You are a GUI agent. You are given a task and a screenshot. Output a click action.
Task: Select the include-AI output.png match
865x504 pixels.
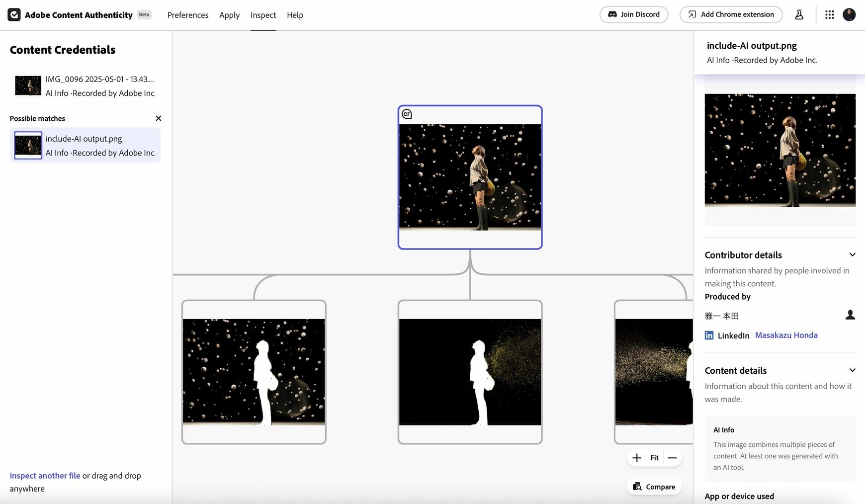(85, 145)
